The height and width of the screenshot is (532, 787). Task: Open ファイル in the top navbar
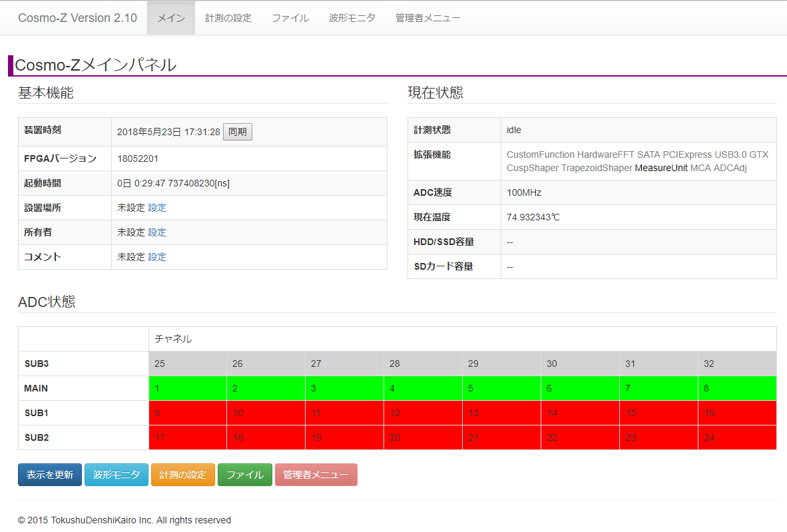point(290,18)
